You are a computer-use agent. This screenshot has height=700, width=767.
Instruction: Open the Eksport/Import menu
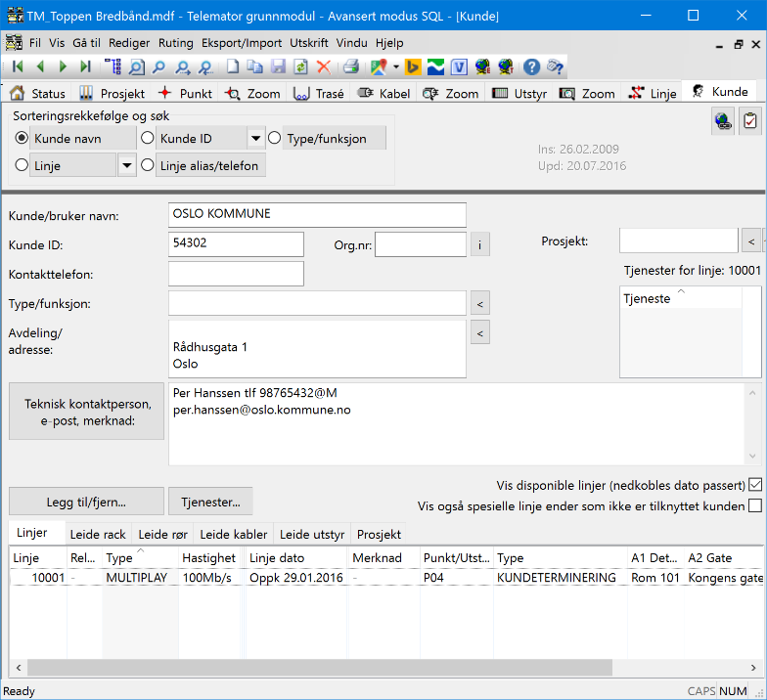tap(242, 43)
